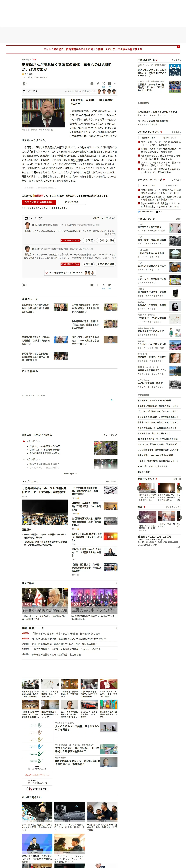Click まとめ読みができます under 津田正太郎's comment

pyautogui.click(x=70, y=241)
